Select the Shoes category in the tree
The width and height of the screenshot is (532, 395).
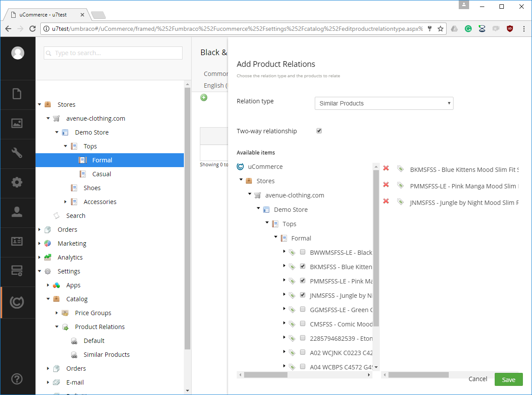(92, 188)
